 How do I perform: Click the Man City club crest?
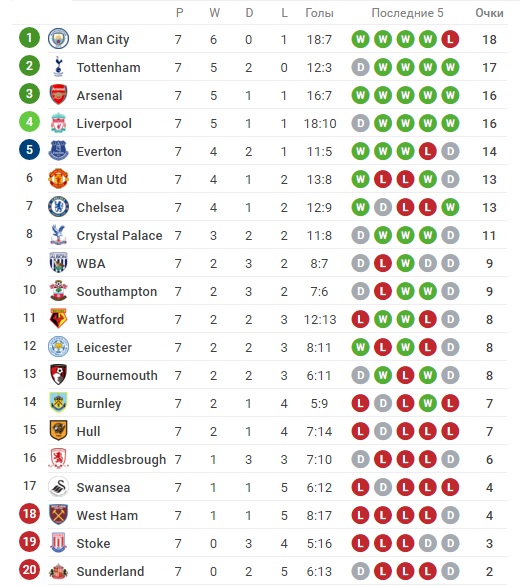coord(58,39)
